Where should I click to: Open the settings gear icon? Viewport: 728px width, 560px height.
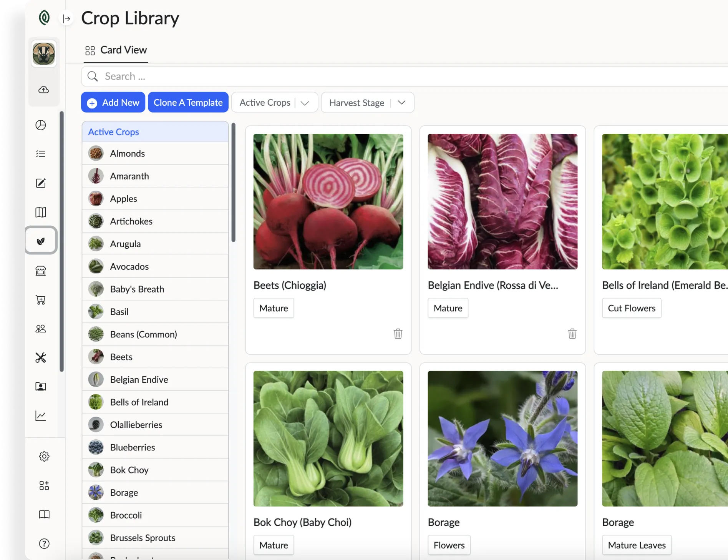coord(44,456)
